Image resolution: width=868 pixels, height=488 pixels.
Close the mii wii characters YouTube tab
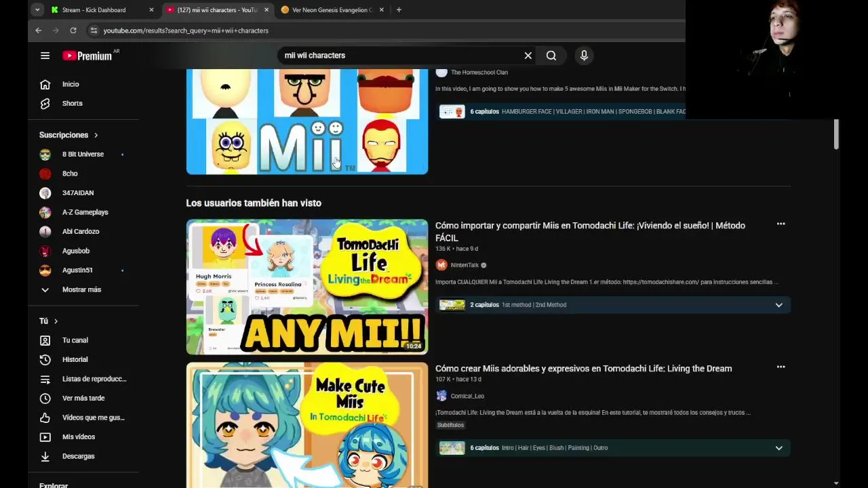[267, 10]
